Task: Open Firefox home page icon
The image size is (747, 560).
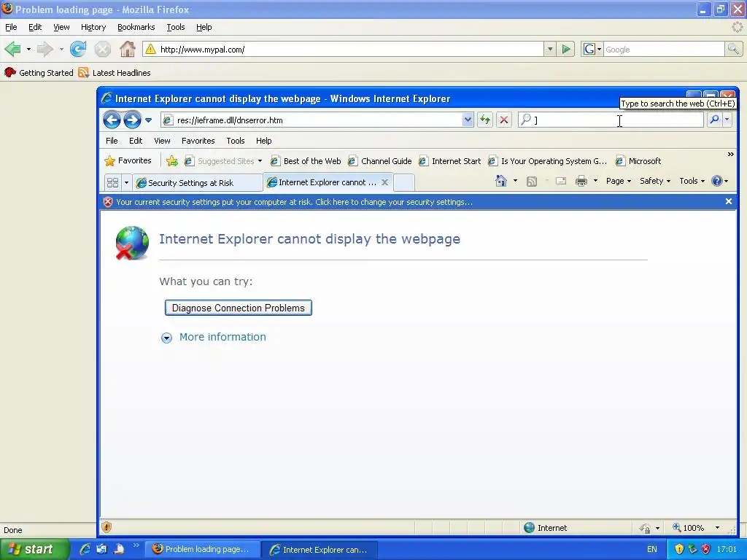Action: pyautogui.click(x=127, y=49)
